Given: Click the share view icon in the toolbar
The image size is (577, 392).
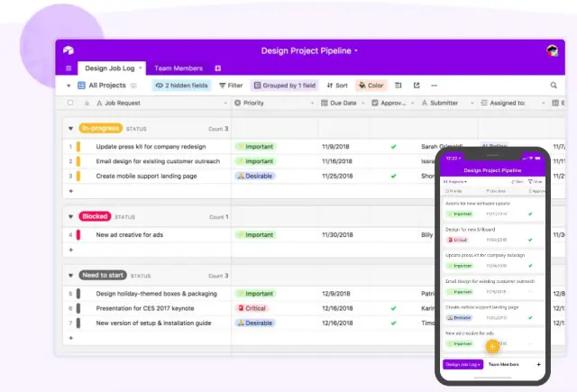Looking at the screenshot, I should (x=417, y=86).
